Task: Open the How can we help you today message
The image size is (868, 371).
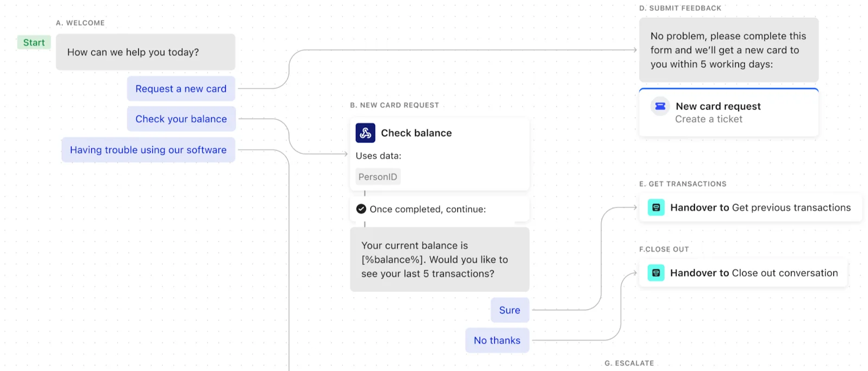Action: coord(145,52)
